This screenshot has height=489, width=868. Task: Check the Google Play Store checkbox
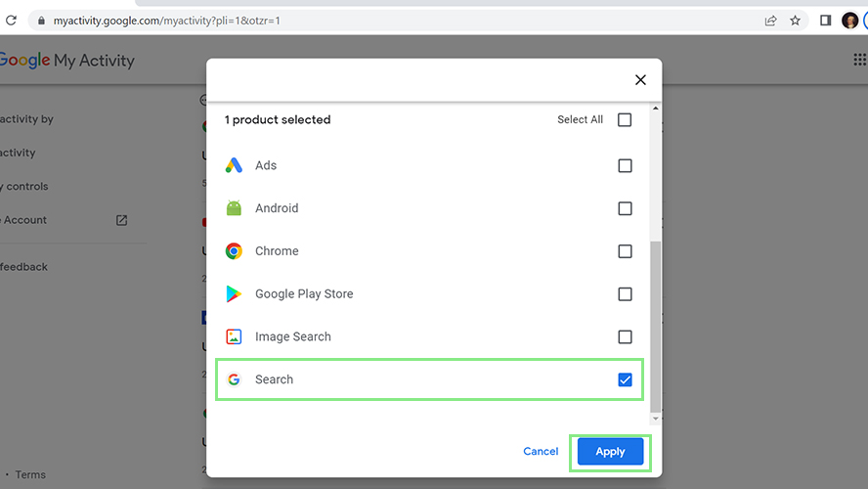tap(625, 294)
